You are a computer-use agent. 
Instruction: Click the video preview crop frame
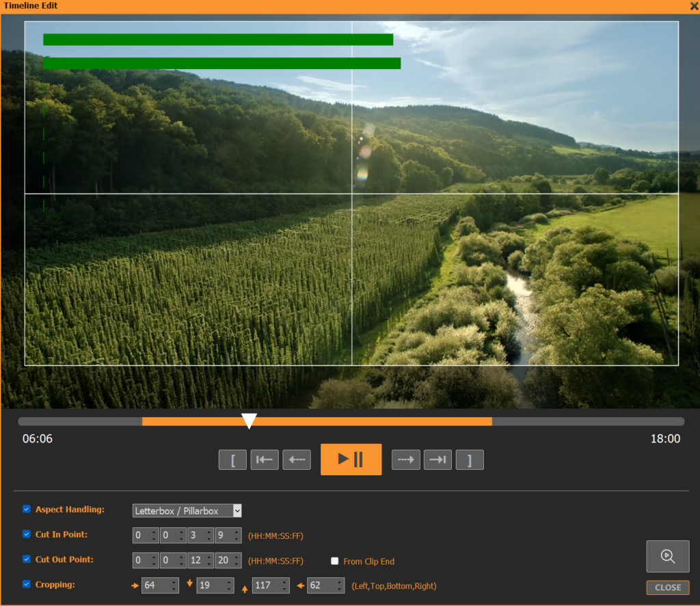pos(351,194)
